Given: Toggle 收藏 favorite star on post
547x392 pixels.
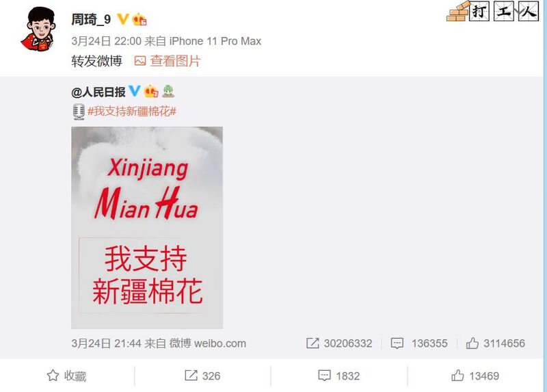Looking at the screenshot, I should tap(66, 376).
